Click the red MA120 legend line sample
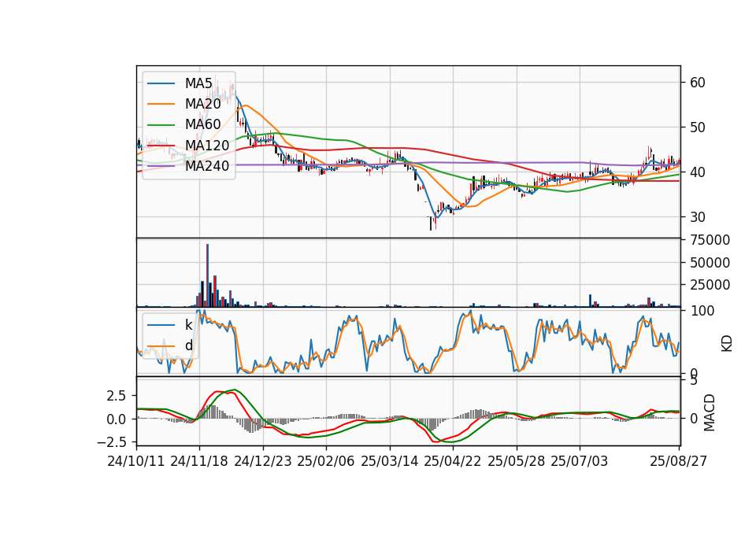 pos(161,146)
